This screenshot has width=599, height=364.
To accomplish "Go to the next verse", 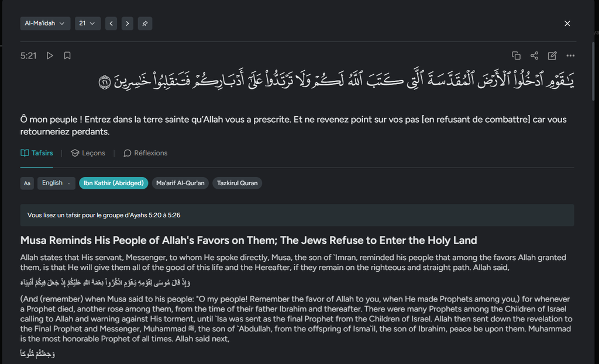I will 128,23.
